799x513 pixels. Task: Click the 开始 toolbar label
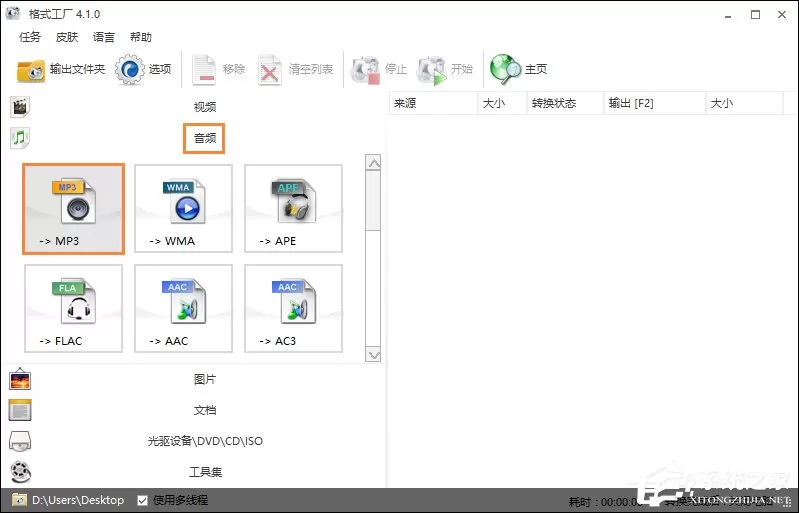coord(462,69)
